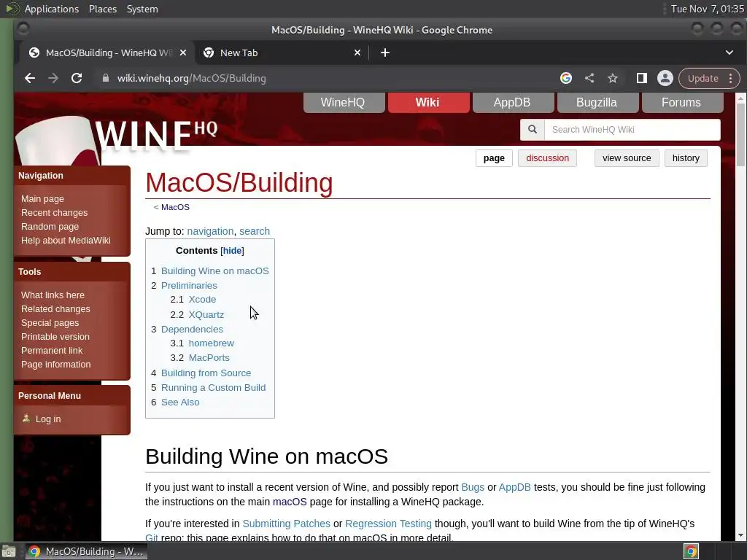Click Log in under Personal Menu
Screen dimensions: 747x560
[x=48, y=419]
